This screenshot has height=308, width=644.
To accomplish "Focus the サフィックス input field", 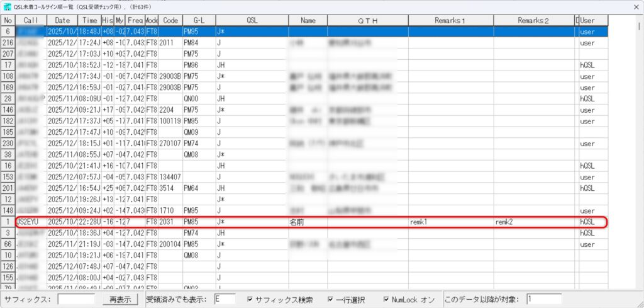I will pyautogui.click(x=76, y=299).
